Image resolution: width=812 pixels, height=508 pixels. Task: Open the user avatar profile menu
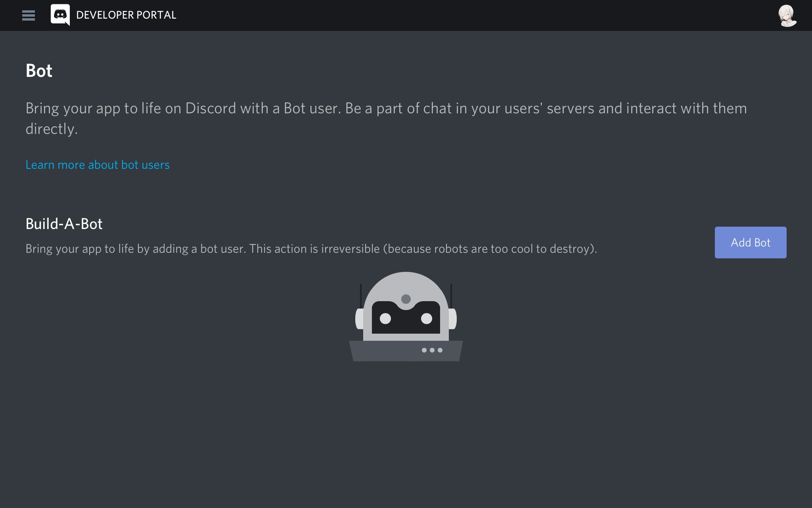tap(787, 15)
